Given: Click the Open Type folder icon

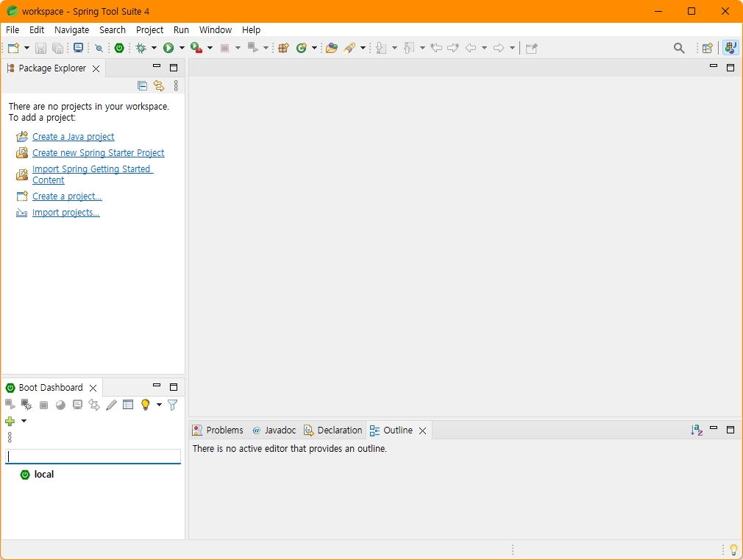Looking at the screenshot, I should (332, 48).
